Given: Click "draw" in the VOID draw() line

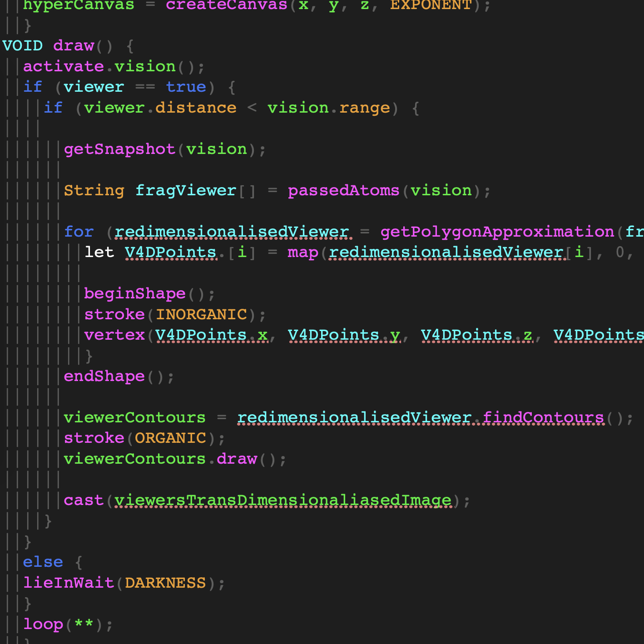Looking at the screenshot, I should click(x=74, y=45).
